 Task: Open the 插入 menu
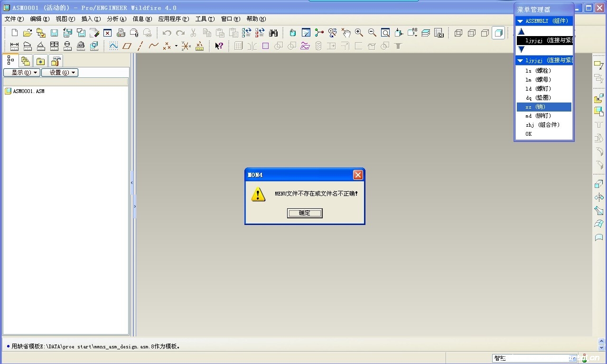[x=91, y=19]
